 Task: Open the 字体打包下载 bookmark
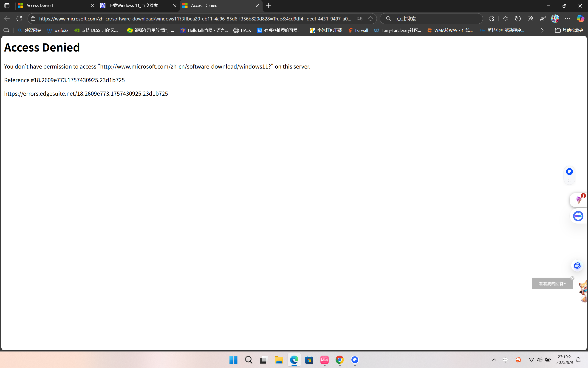point(326,30)
